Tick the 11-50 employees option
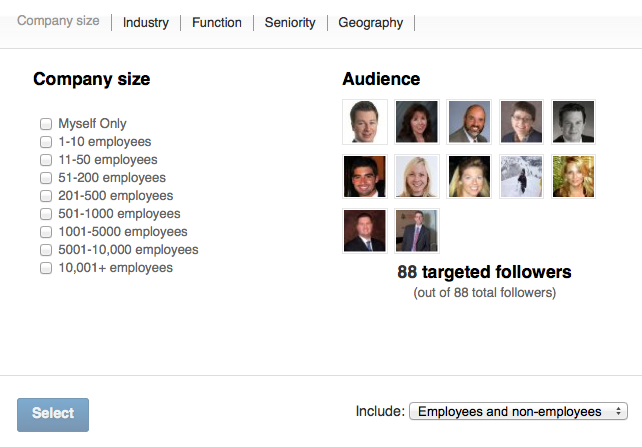Screen dimensions: 642x447 coord(46,160)
